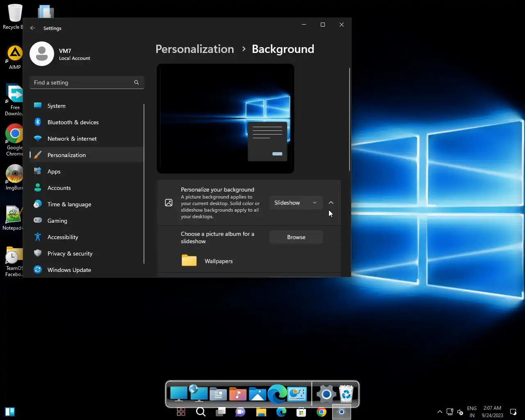This screenshot has height=420, width=525.
Task: Open the Notepad++ desktop shortcut
Action: [13, 218]
